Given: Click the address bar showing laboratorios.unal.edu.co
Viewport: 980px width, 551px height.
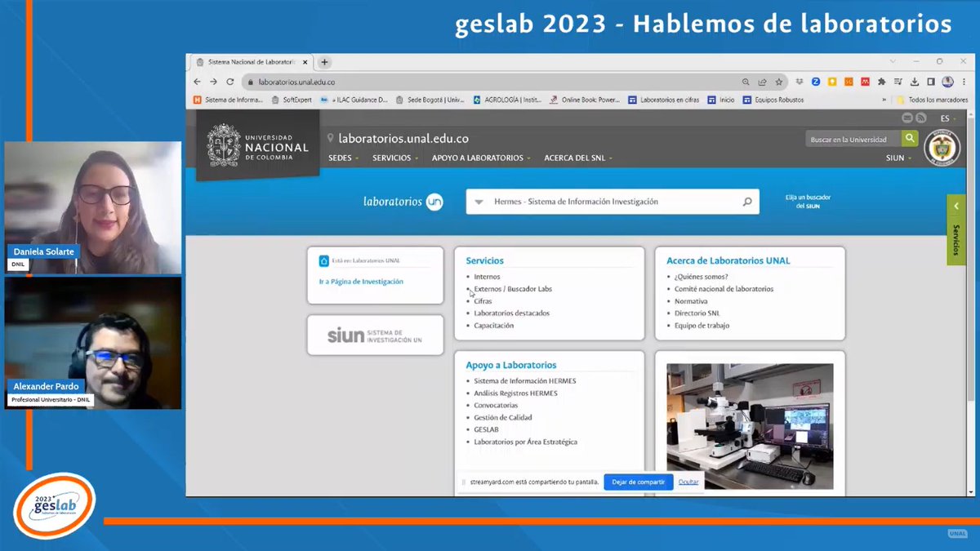Looking at the screenshot, I should coord(490,82).
